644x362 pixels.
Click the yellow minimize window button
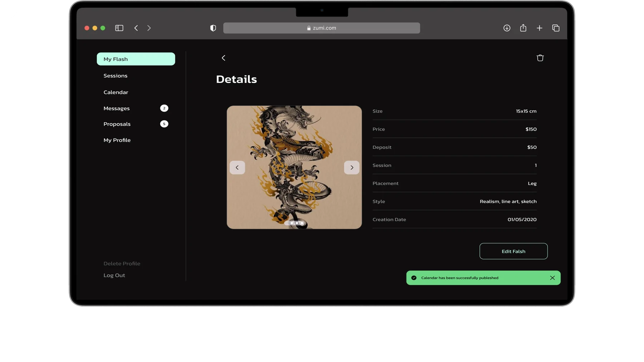pos(95,28)
